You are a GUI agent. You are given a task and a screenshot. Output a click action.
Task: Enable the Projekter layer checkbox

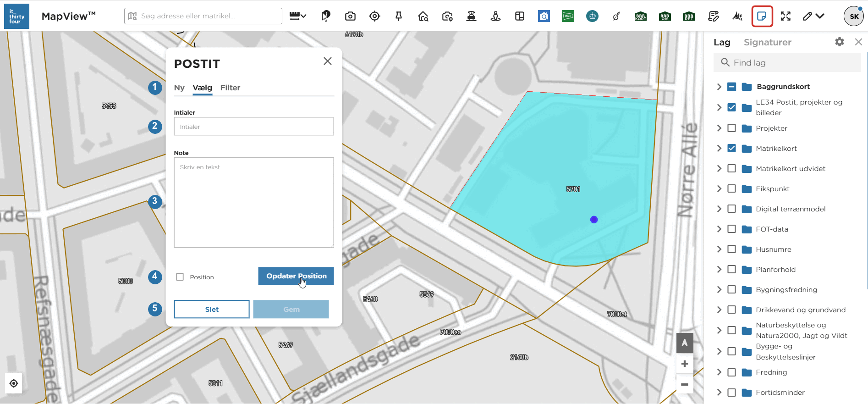click(x=732, y=128)
